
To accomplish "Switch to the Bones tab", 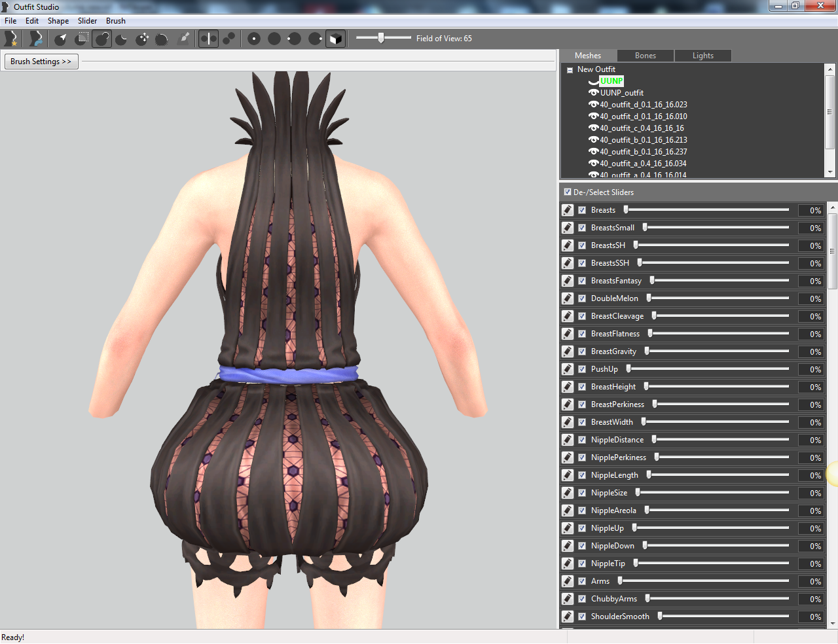I will 646,56.
